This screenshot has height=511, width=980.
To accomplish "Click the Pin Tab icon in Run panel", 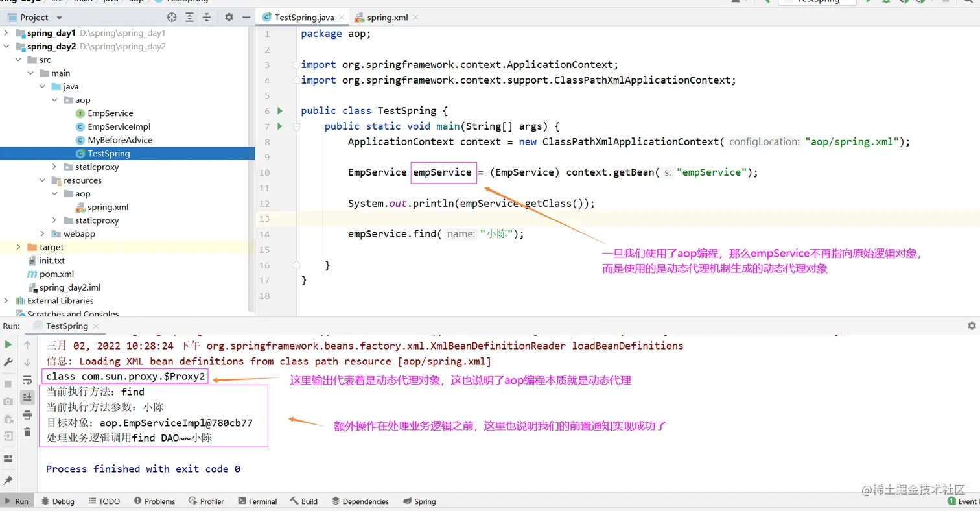I will (8, 481).
